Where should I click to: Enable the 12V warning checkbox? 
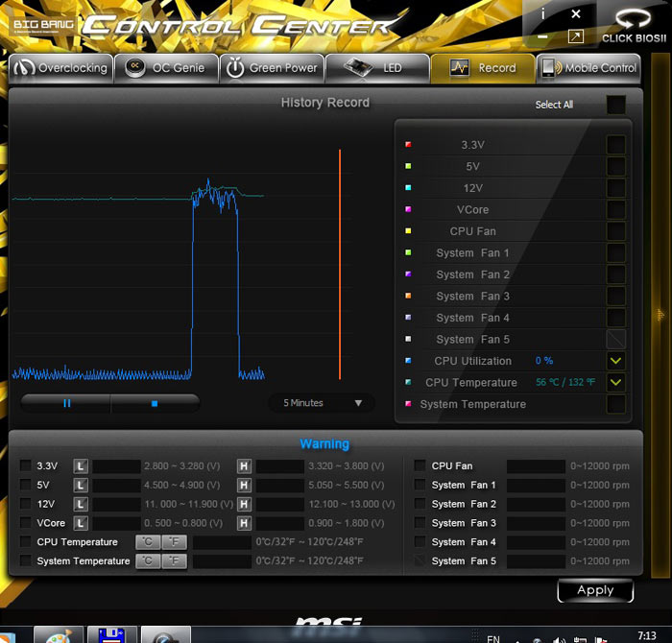coord(25,504)
